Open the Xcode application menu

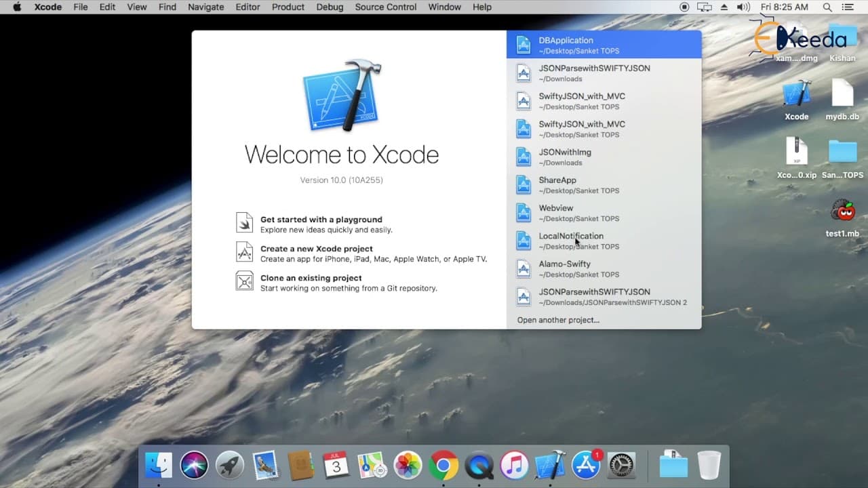[48, 7]
